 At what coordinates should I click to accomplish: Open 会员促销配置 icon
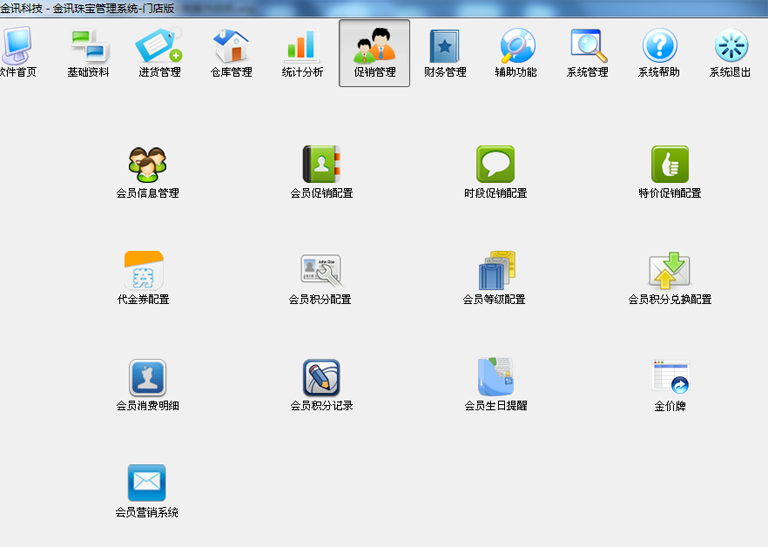click(x=321, y=165)
